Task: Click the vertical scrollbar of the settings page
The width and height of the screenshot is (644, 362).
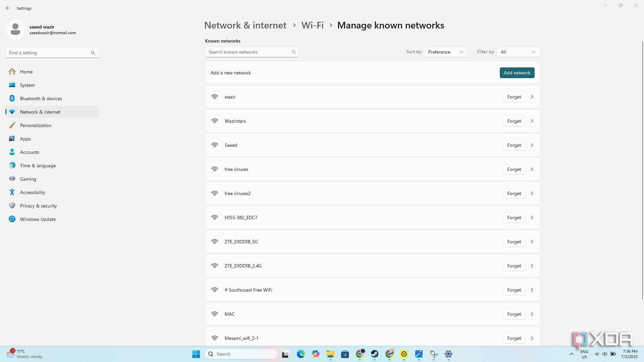Action: tap(642, 170)
